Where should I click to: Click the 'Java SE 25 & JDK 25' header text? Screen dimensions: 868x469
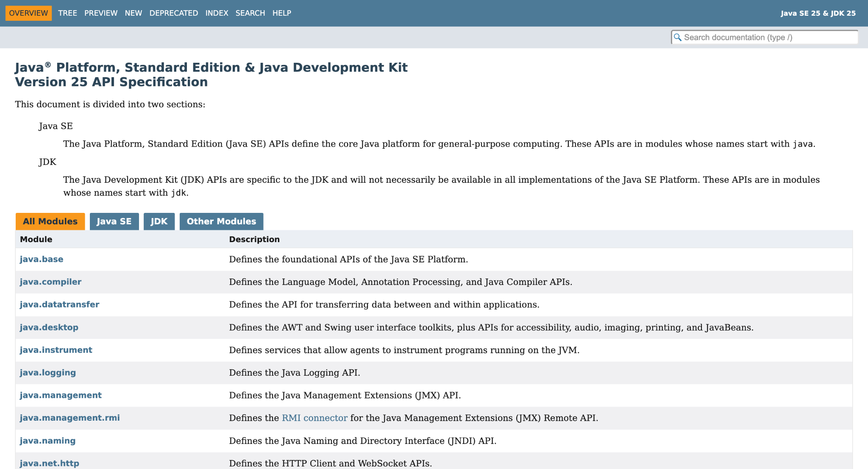[818, 13]
